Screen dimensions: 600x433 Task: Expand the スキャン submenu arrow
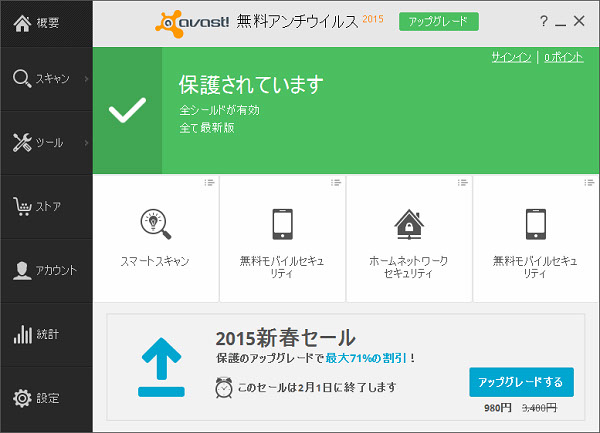click(x=86, y=79)
